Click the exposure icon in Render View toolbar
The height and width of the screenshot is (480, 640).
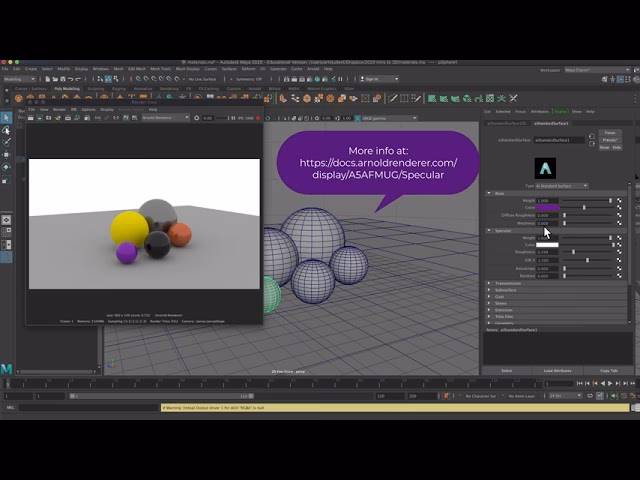197,118
